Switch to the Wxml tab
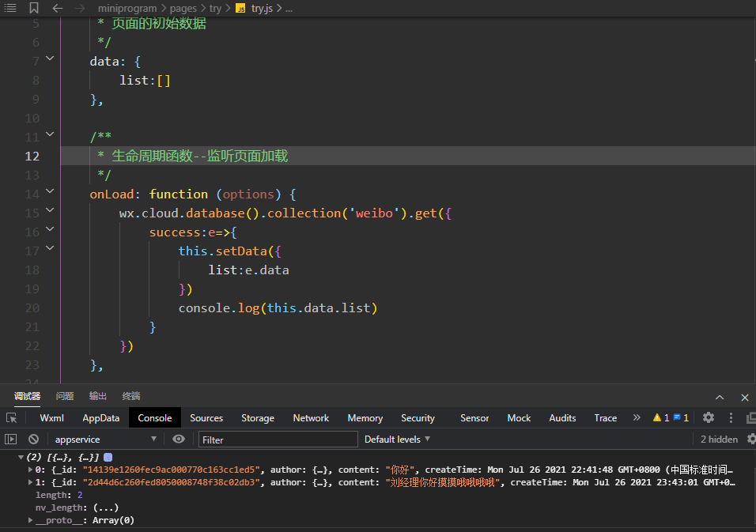The image size is (756, 532). (51, 418)
